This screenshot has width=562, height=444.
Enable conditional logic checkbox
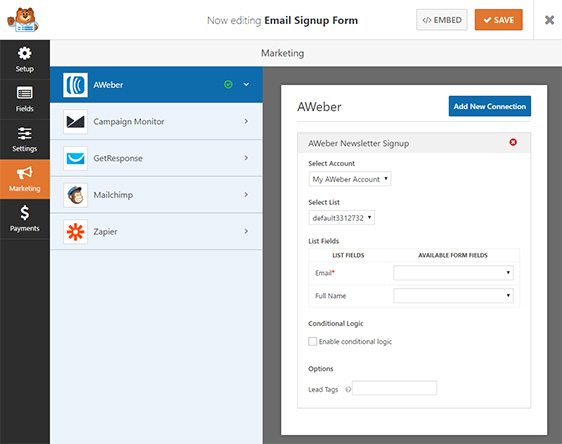313,341
